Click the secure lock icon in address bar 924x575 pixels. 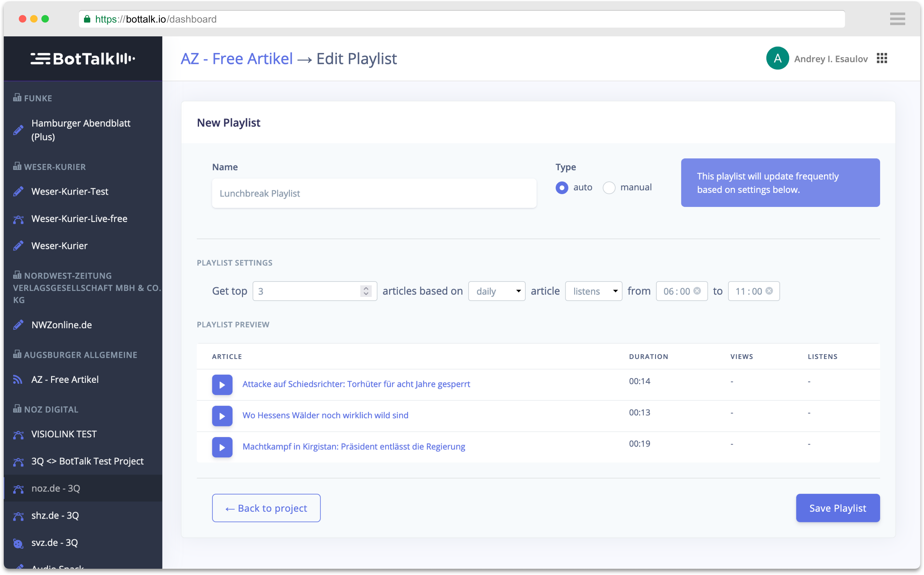[x=87, y=19]
